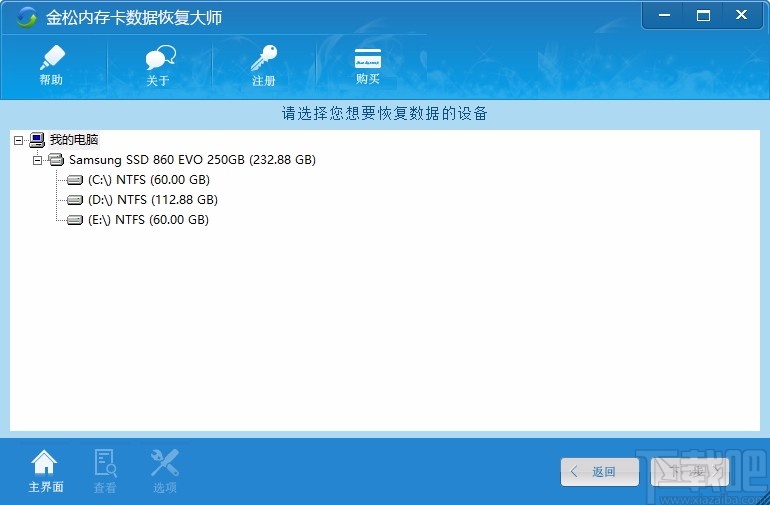Image resolution: width=770 pixels, height=505 pixels.
Task: Click the Samsung SSD drive icon
Action: coord(56,160)
